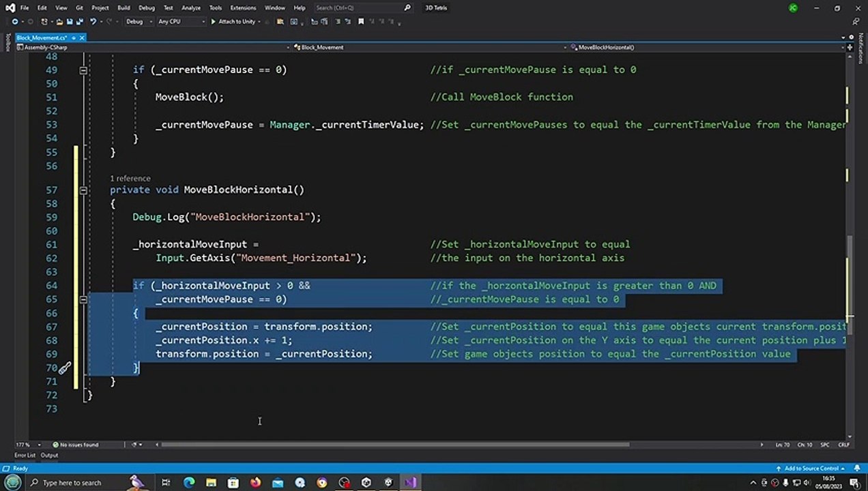Click the Windows Start button
The height and width of the screenshot is (491, 868).
pos(12,483)
